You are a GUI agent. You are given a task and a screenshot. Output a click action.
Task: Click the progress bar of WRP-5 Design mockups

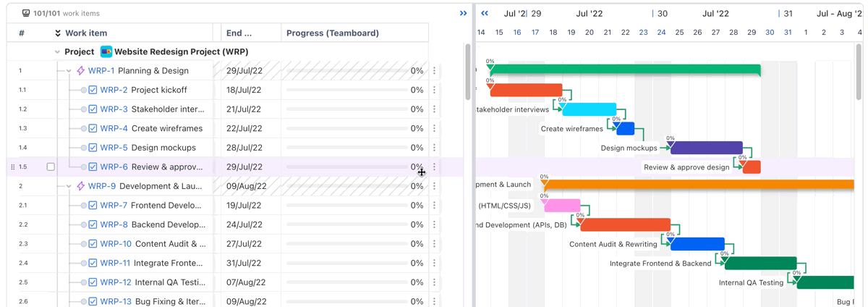(346, 148)
